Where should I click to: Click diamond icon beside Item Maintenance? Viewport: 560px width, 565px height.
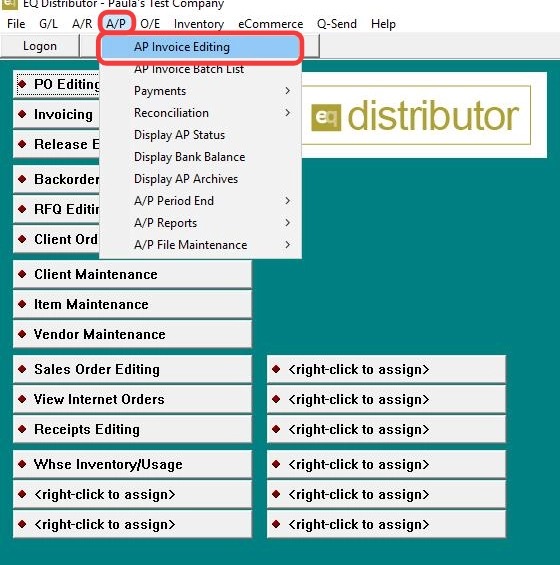(22, 304)
